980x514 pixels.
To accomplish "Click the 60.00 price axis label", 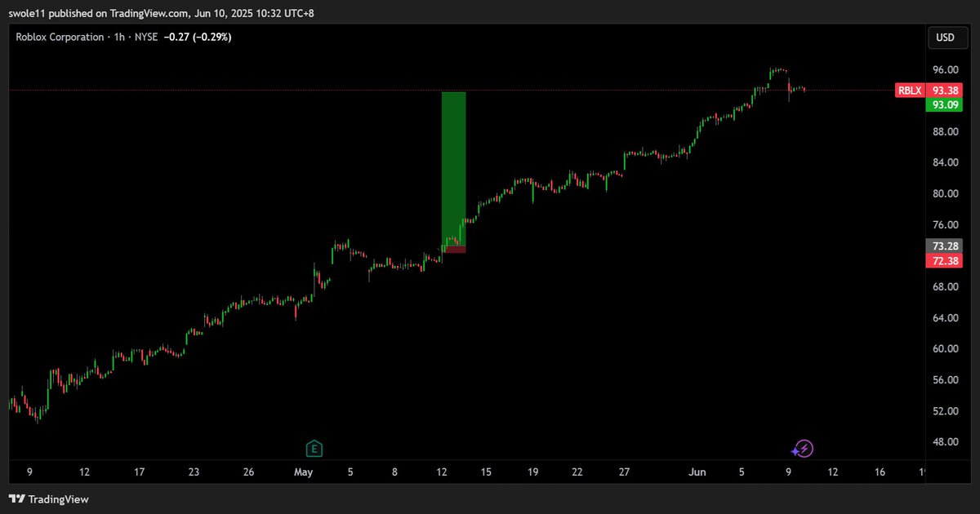I will 945,349.
